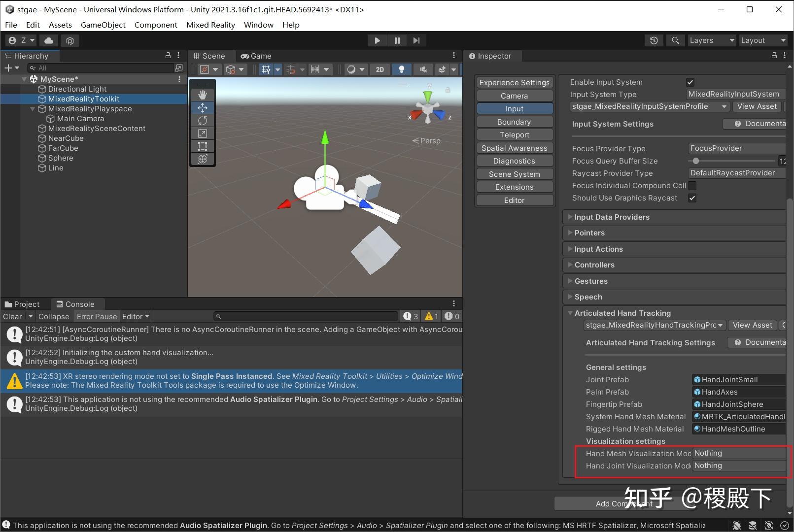Open the account Z dropdown

pyautogui.click(x=22, y=40)
